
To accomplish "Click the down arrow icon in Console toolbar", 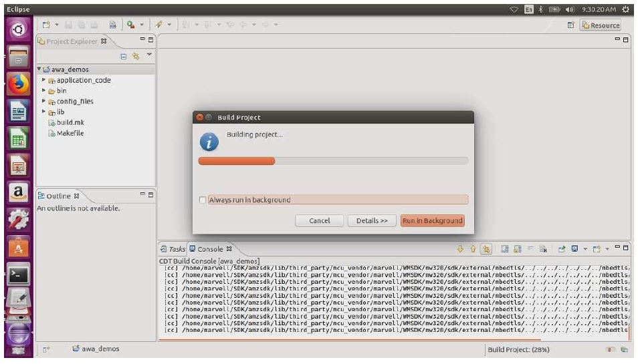I will (460, 249).
